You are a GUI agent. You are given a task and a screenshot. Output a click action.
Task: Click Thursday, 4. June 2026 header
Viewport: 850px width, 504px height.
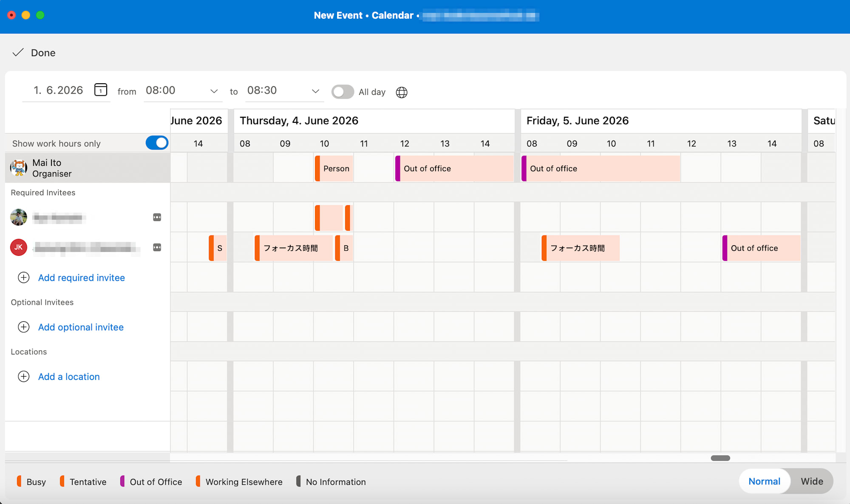tap(299, 121)
